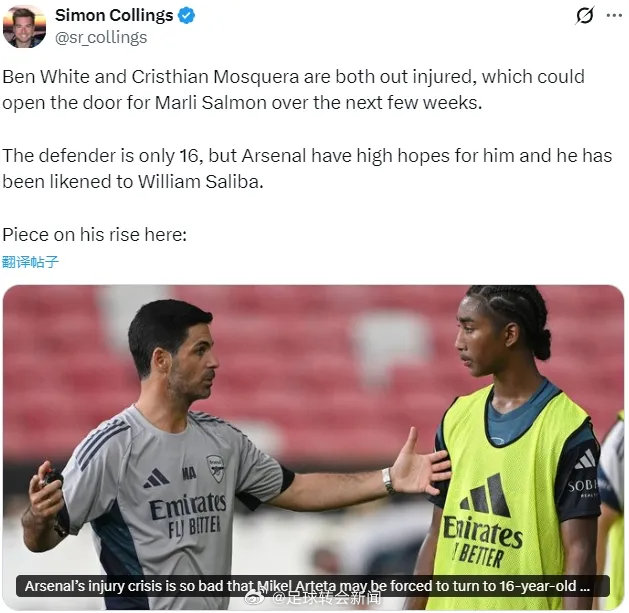This screenshot has height=613, width=629.
Task: Click the Weibo logo watermark icon
Action: coord(255,598)
